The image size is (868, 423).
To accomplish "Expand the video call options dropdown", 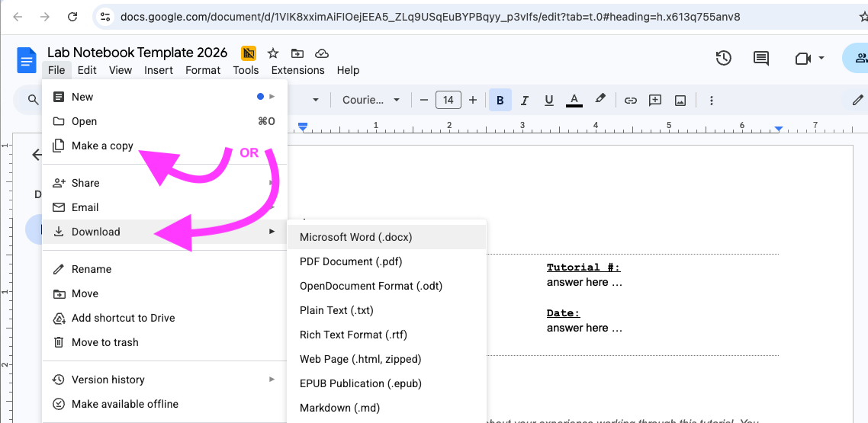I will click(821, 58).
